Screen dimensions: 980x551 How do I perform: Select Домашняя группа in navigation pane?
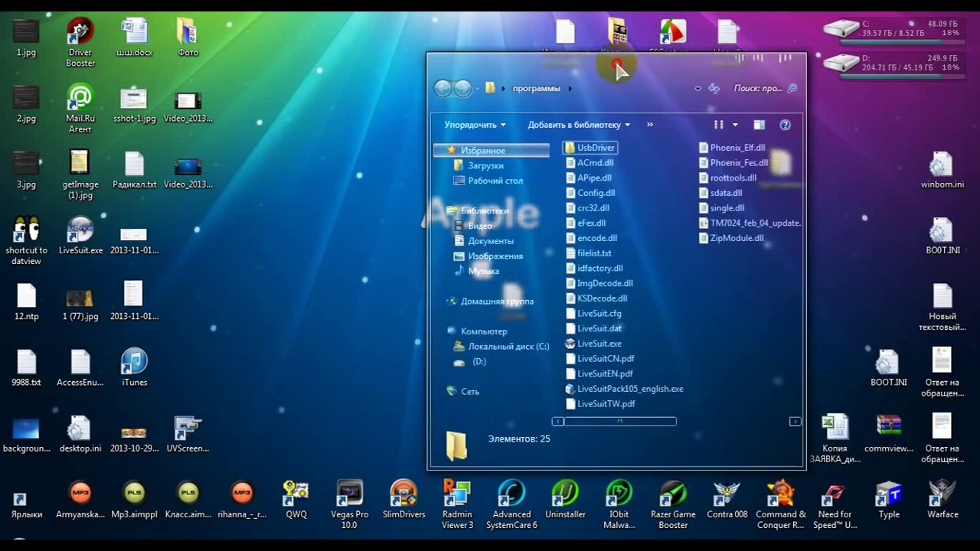(496, 302)
